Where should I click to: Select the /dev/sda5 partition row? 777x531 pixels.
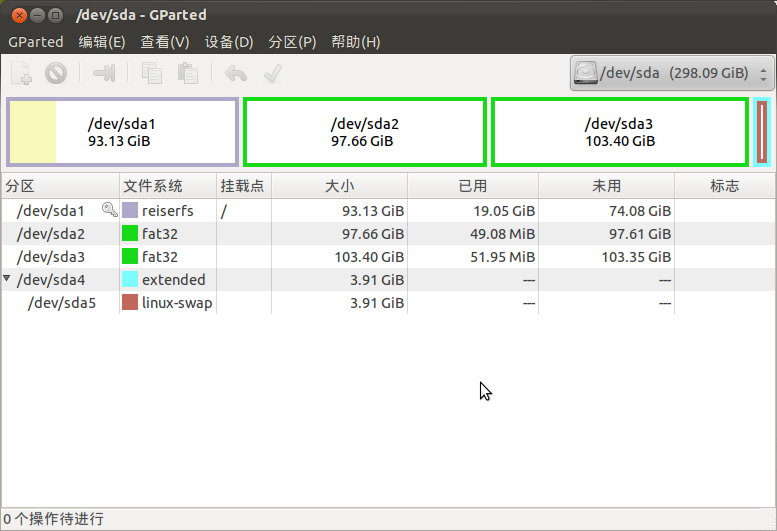point(388,303)
